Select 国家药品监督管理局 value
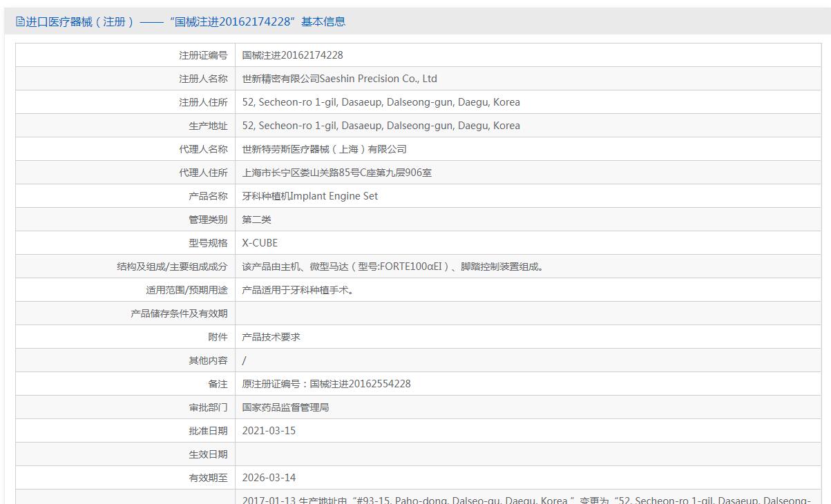 tap(286, 407)
